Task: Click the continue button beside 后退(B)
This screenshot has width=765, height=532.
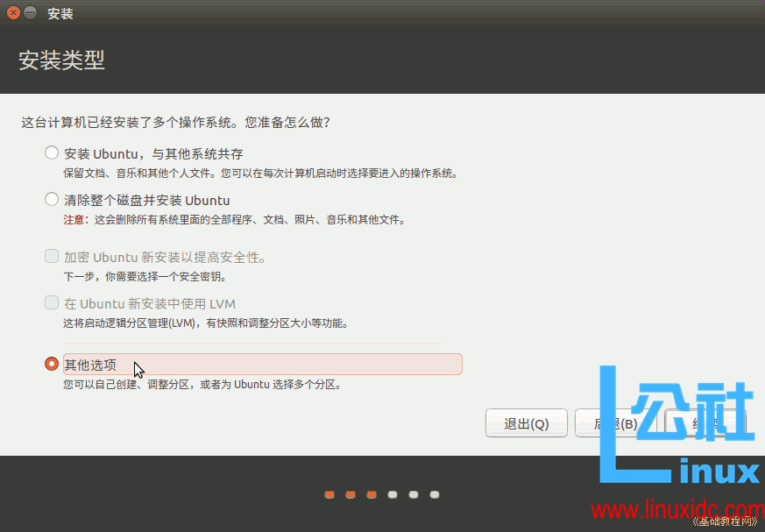Action: [705, 423]
